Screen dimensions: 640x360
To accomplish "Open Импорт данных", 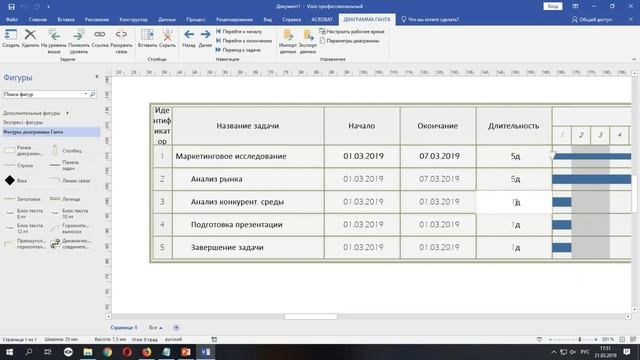I will (x=288, y=41).
